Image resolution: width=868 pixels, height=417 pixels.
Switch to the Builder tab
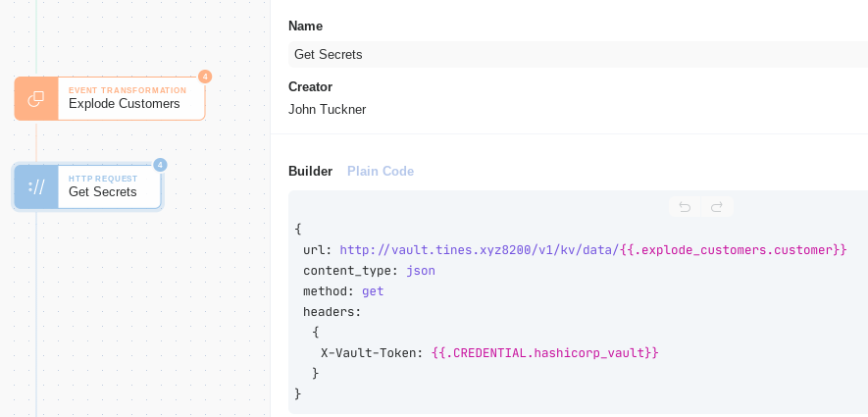(x=311, y=171)
